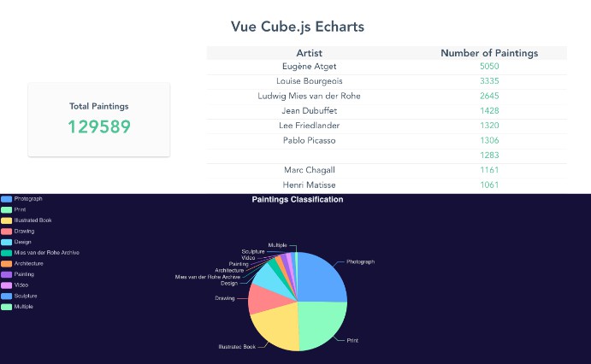The width and height of the screenshot is (591, 364).
Task: Hide Mies van der Rohe Archive in legend
Action: click(7, 253)
